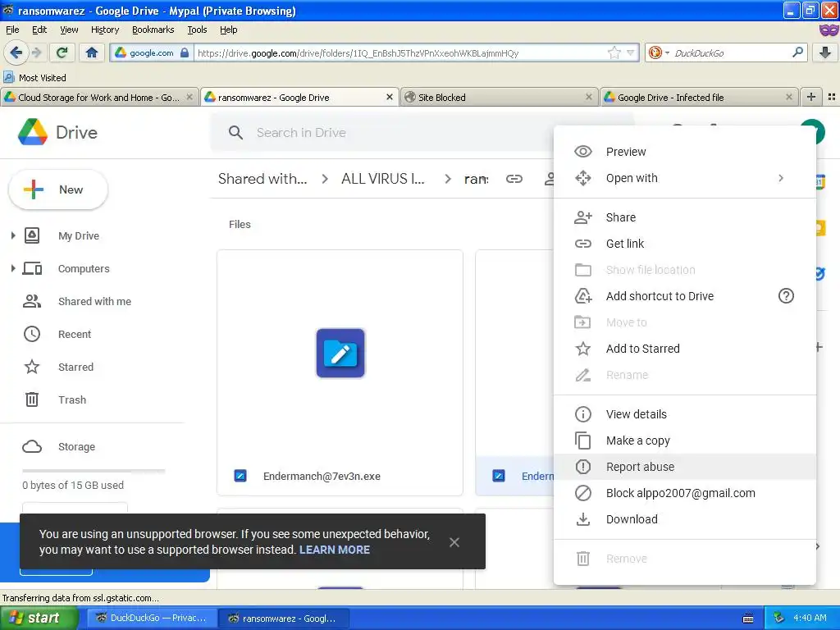Open ALL VIRUS I... breadcrumb
Screen dimensions: 840x630
[x=382, y=178]
